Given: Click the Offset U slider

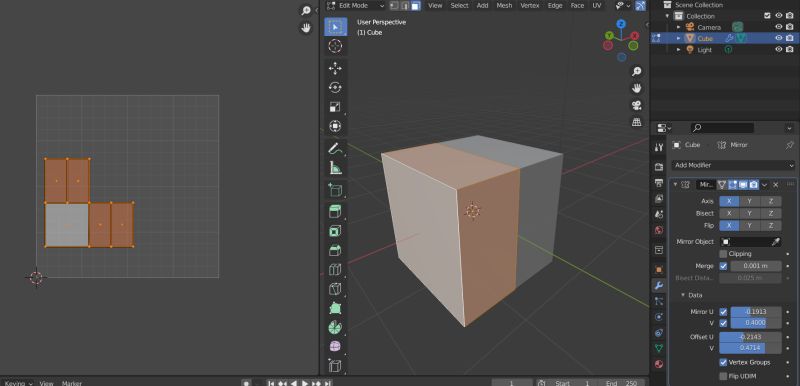Looking at the screenshot, I should (x=750, y=337).
